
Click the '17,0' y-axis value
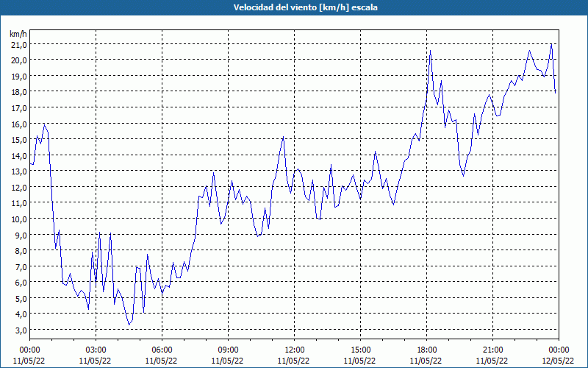19,108
